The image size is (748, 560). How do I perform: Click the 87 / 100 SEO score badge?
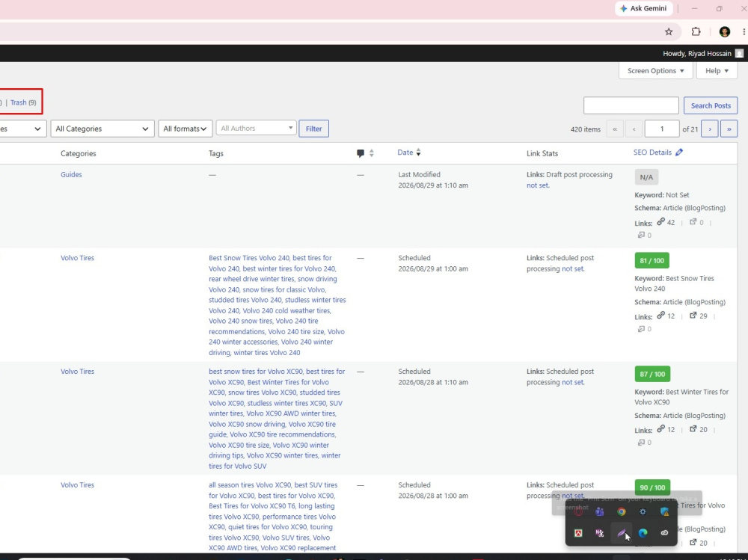652,374
